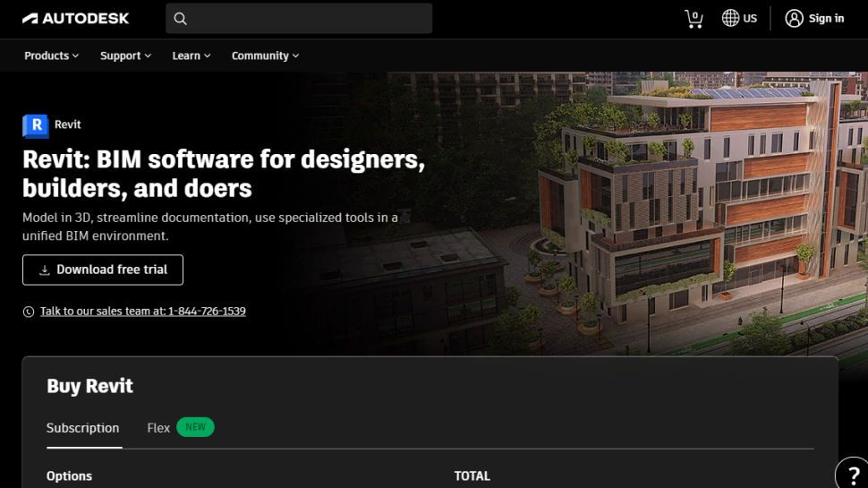The height and width of the screenshot is (488, 868).
Task: Change the US region selector
Action: (739, 18)
